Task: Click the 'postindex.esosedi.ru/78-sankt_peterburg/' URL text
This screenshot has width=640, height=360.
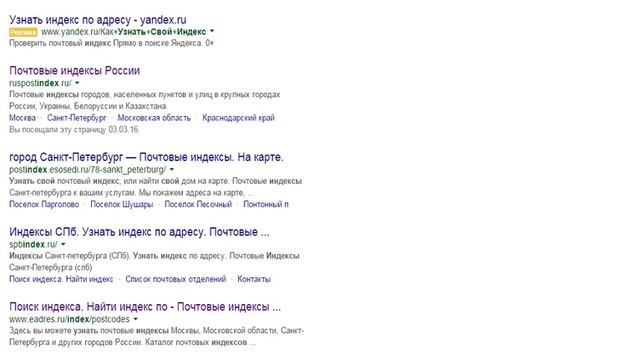Action: coord(87,169)
